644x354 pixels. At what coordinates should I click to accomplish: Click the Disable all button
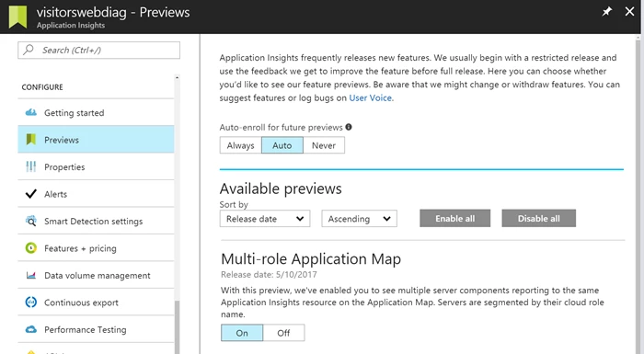(x=539, y=219)
